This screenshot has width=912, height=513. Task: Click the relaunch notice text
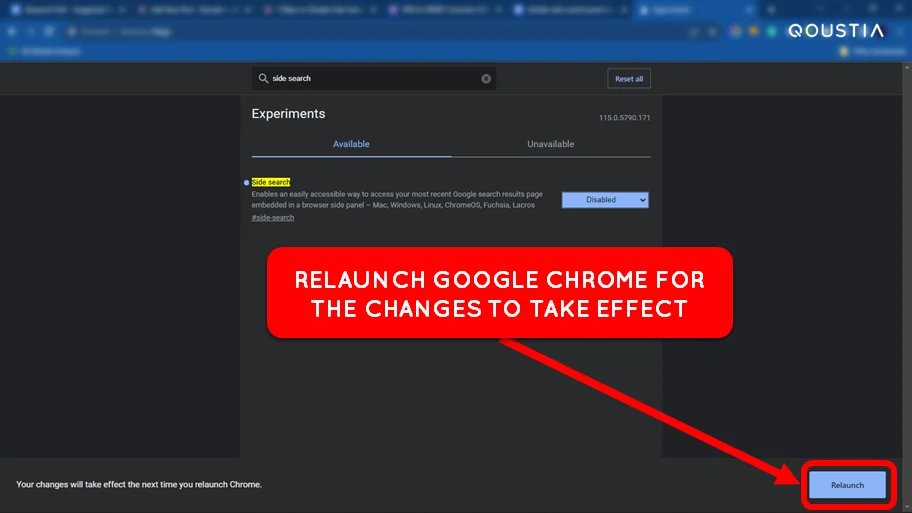click(x=139, y=484)
